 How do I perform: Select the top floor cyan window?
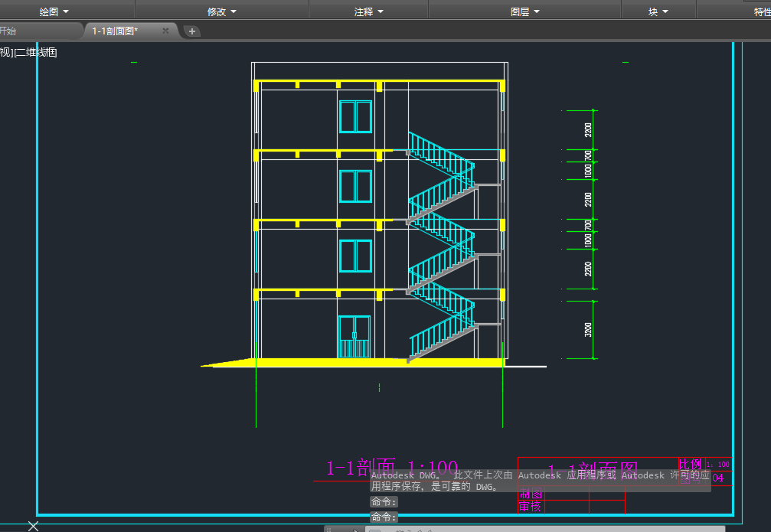(x=355, y=116)
